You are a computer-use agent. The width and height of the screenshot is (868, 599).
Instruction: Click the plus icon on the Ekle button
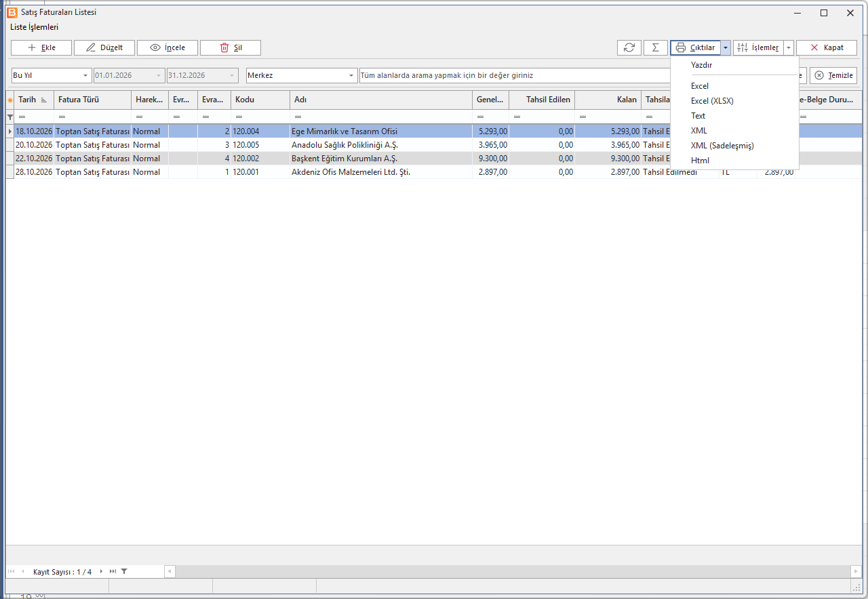[x=31, y=47]
